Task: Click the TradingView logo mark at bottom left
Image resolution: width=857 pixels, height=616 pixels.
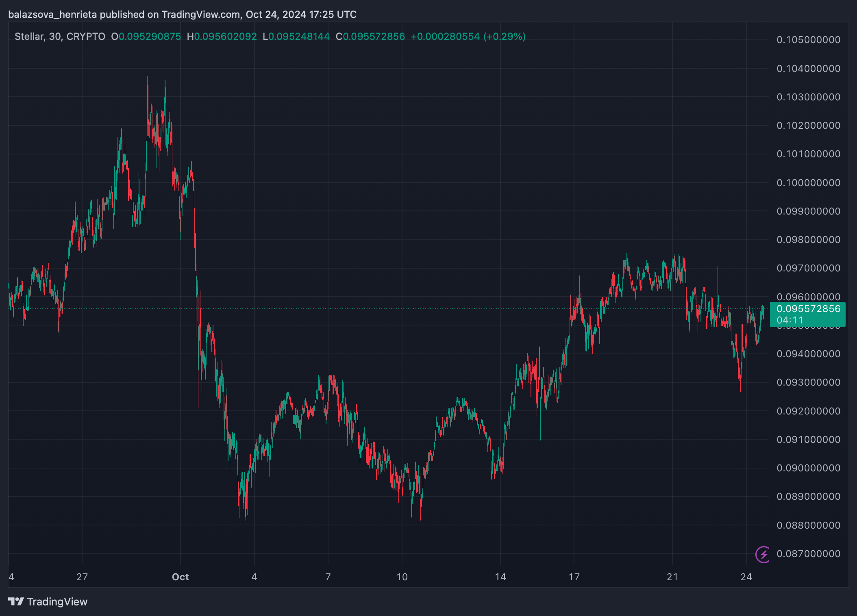Action: coord(16,601)
